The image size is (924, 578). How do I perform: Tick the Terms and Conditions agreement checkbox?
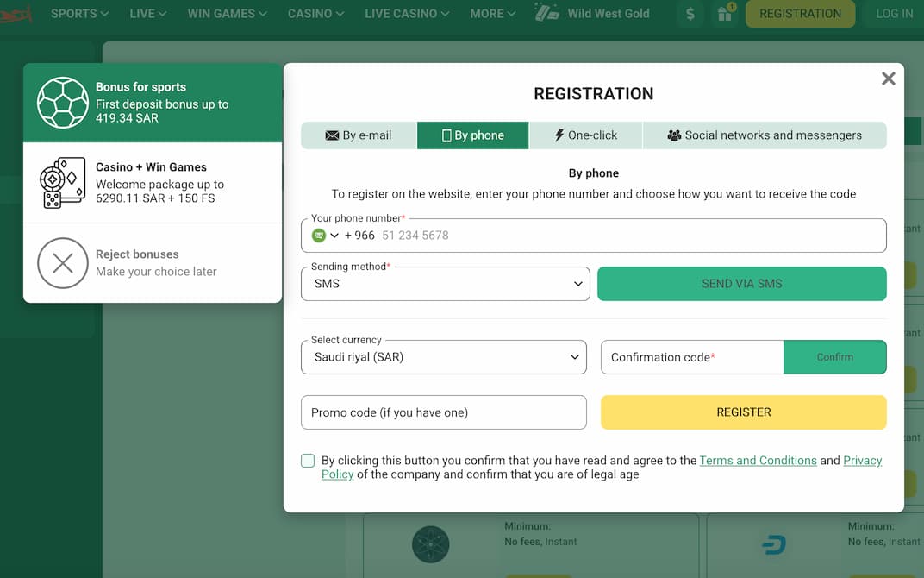[308, 461]
